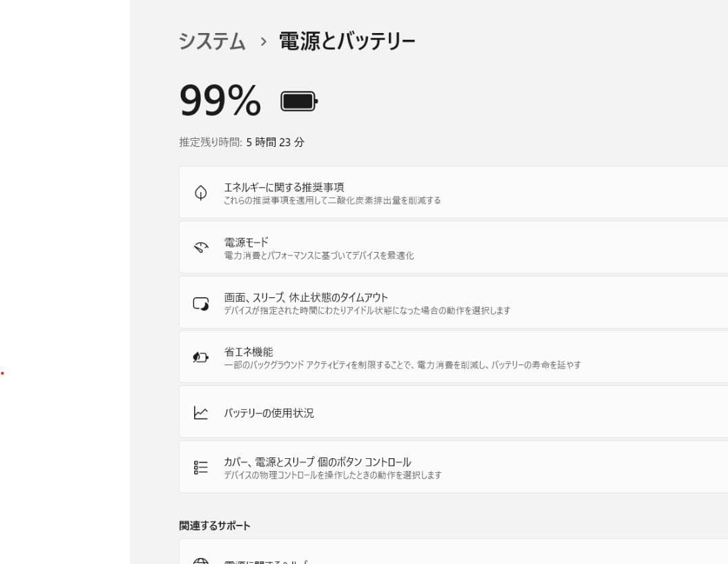The height and width of the screenshot is (564, 728).
Task: Expand the カバー、電源とスリープ controls row
Action: click(452, 467)
